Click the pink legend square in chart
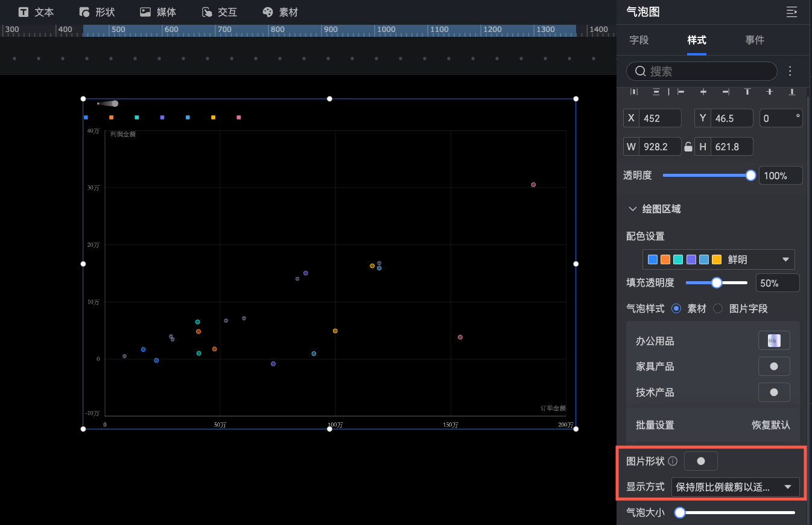 tap(239, 118)
